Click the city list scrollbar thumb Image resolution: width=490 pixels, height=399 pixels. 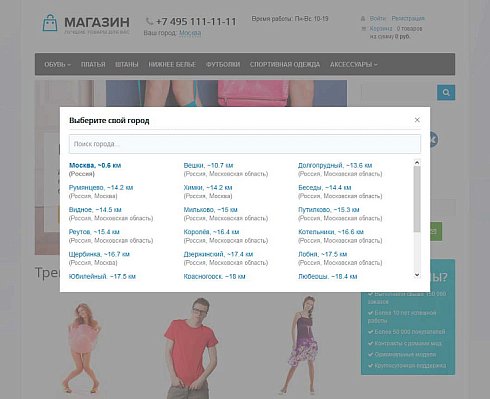[x=417, y=199]
